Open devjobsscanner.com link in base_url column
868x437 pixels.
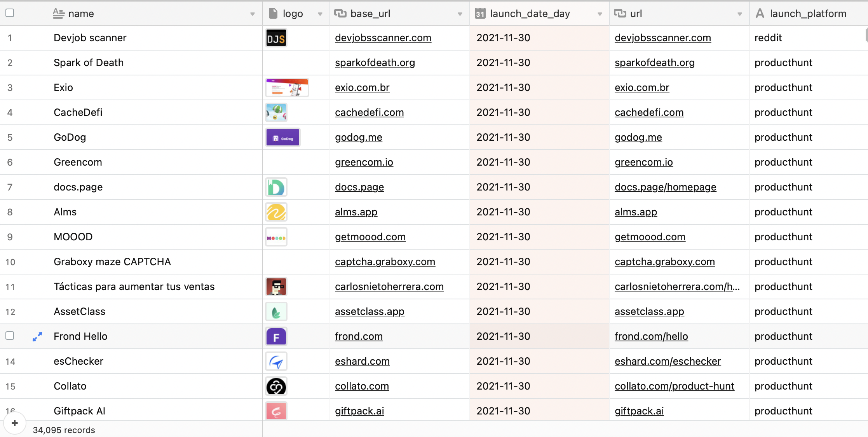point(383,38)
